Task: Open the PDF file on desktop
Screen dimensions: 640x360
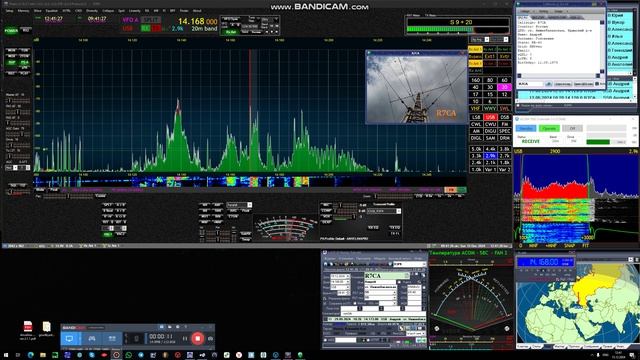Action: click(27, 329)
